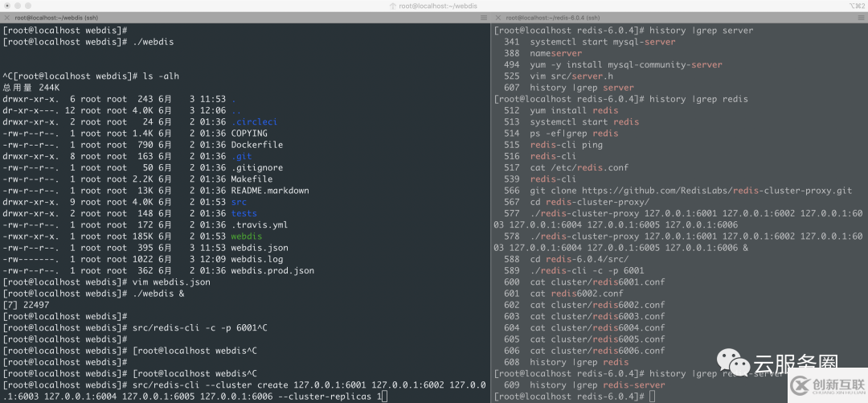Image resolution: width=868 pixels, height=403 pixels.
Task: Close the left webdis ssh pane
Action: pyautogui.click(x=6, y=18)
